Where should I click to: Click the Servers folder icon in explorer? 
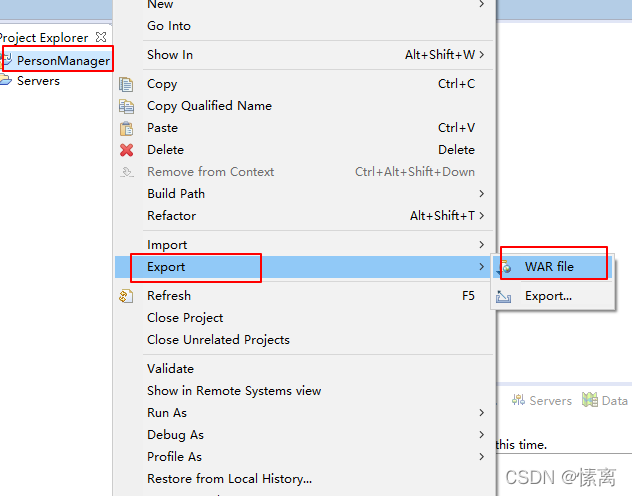[x=6, y=80]
